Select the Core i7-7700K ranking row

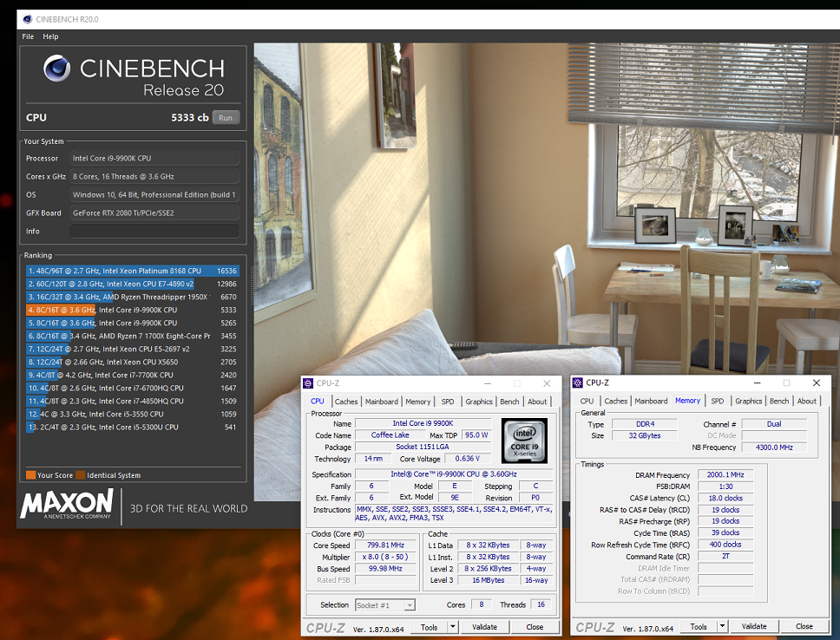point(132,375)
